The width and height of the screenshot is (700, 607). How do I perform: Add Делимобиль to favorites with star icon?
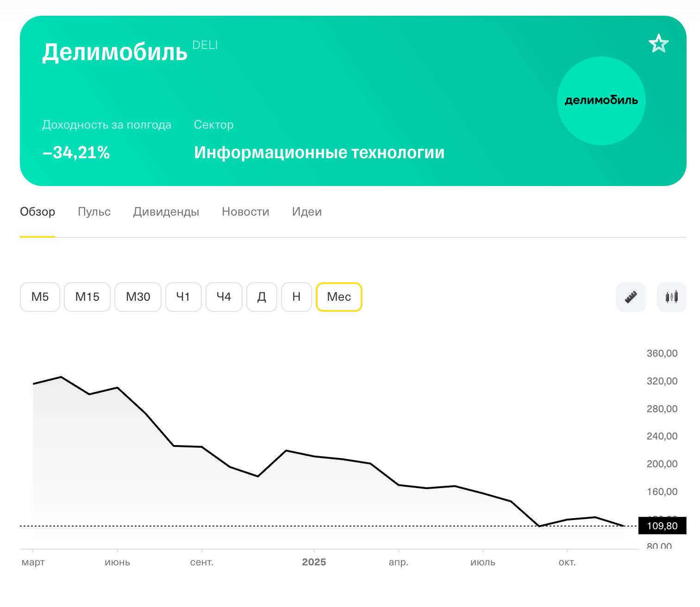[658, 44]
